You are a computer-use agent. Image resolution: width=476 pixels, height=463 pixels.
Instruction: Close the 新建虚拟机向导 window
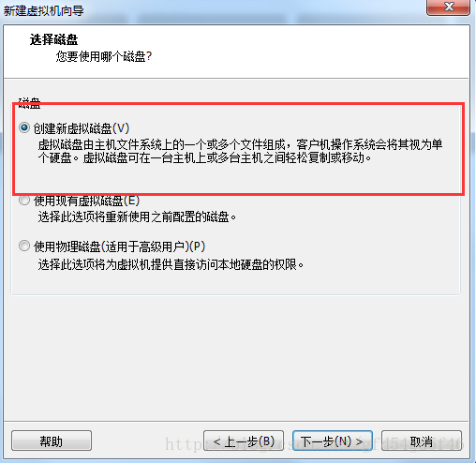pos(448,7)
